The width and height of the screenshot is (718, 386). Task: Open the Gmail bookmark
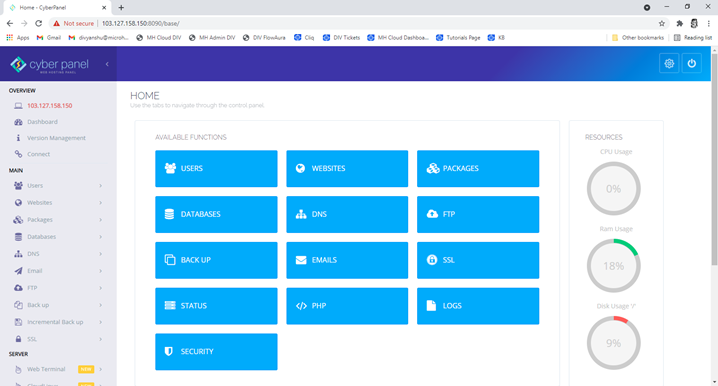tap(49, 38)
